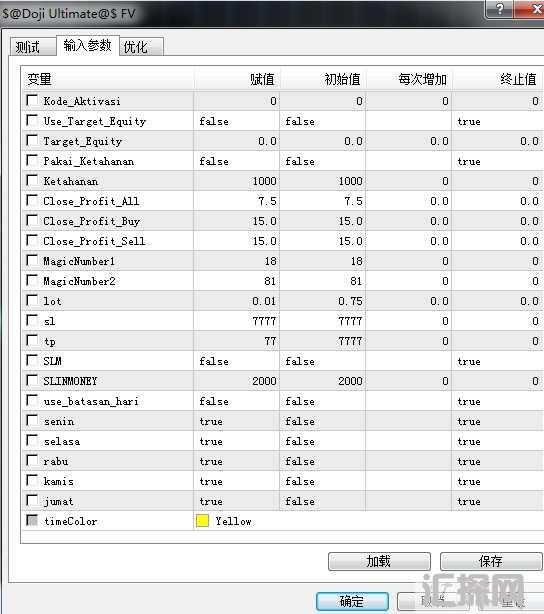Check the jumat checkbox
This screenshot has width=544, height=614.
click(32, 500)
